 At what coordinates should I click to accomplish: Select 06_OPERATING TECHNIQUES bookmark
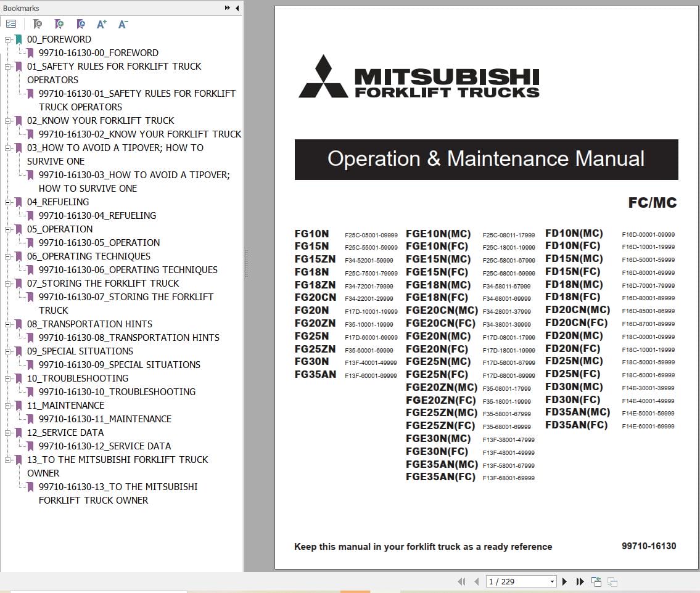tap(88, 256)
